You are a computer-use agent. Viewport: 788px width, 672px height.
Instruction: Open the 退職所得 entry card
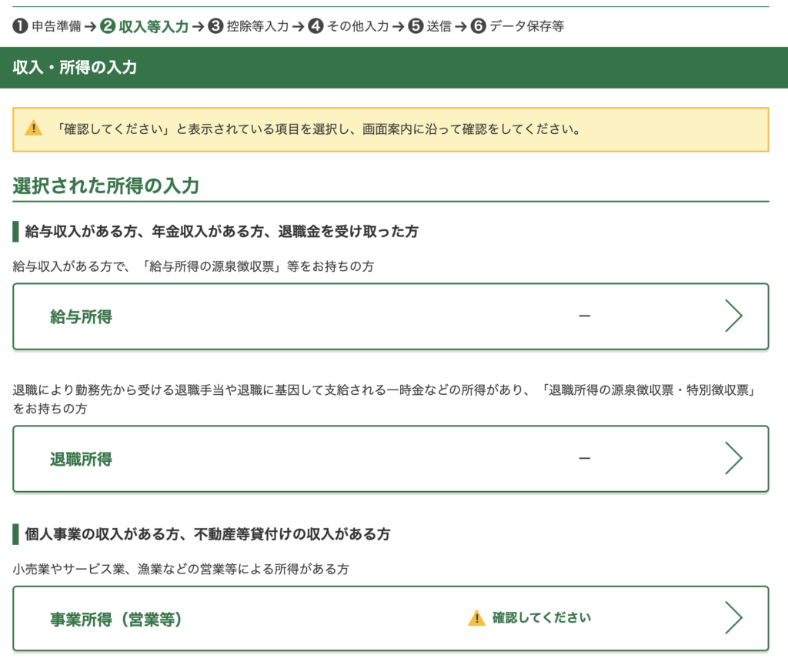[x=390, y=458]
